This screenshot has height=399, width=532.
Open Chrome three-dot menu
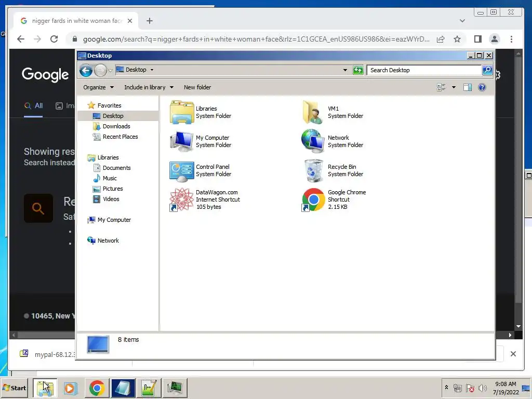[511, 39]
